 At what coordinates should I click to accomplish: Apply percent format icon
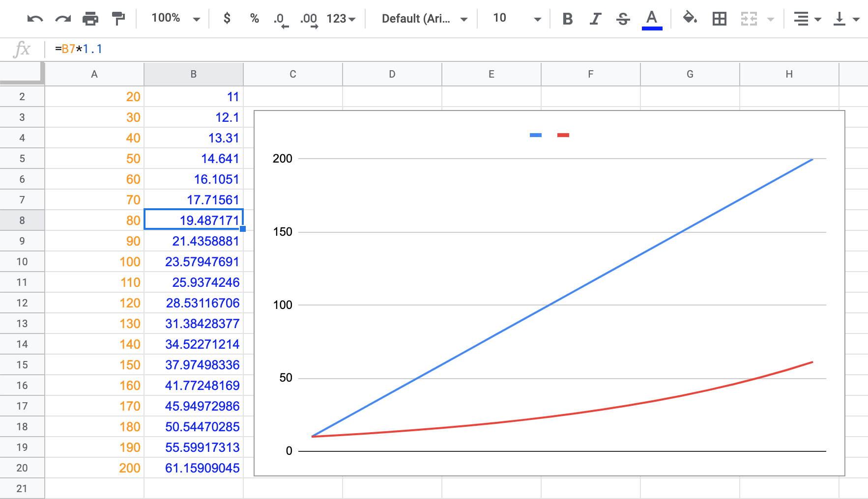254,19
